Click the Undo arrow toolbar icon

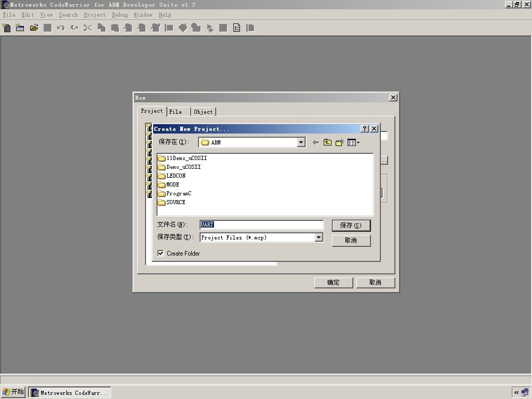(61, 28)
